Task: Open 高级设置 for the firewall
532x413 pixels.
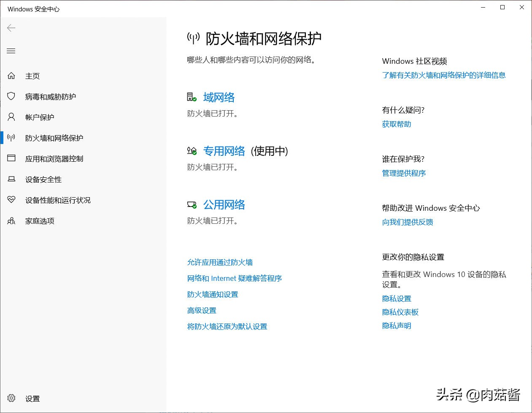Action: tap(202, 310)
